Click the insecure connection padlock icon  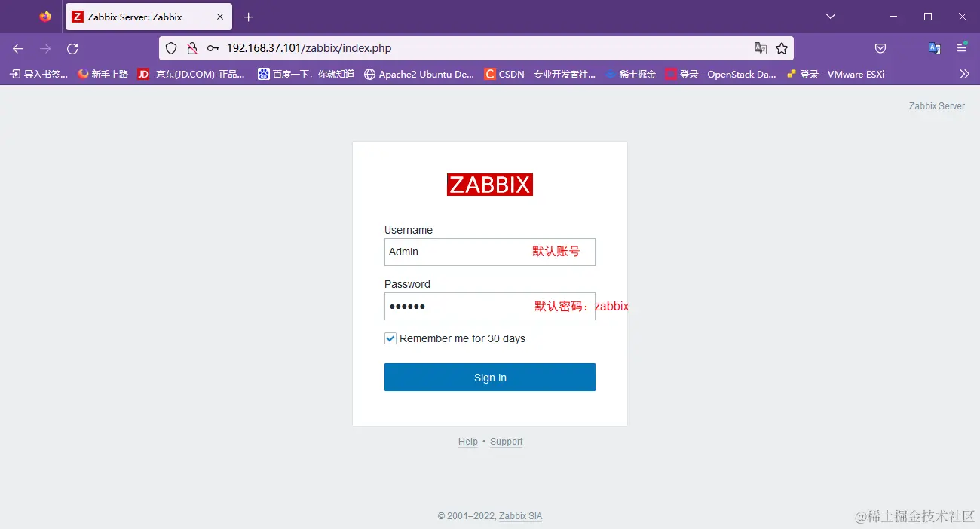[x=191, y=47]
